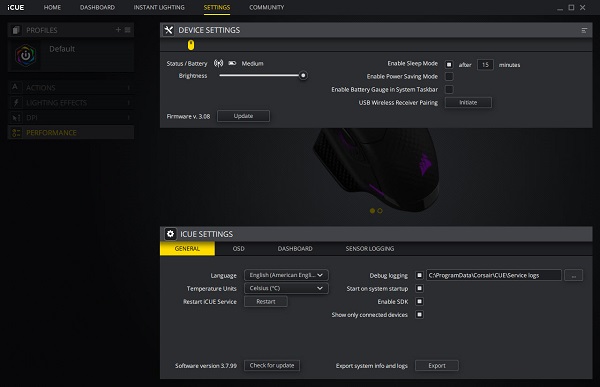Enable Battery Gauge in System Taskbar
This screenshot has height=387, width=600.
click(x=449, y=90)
